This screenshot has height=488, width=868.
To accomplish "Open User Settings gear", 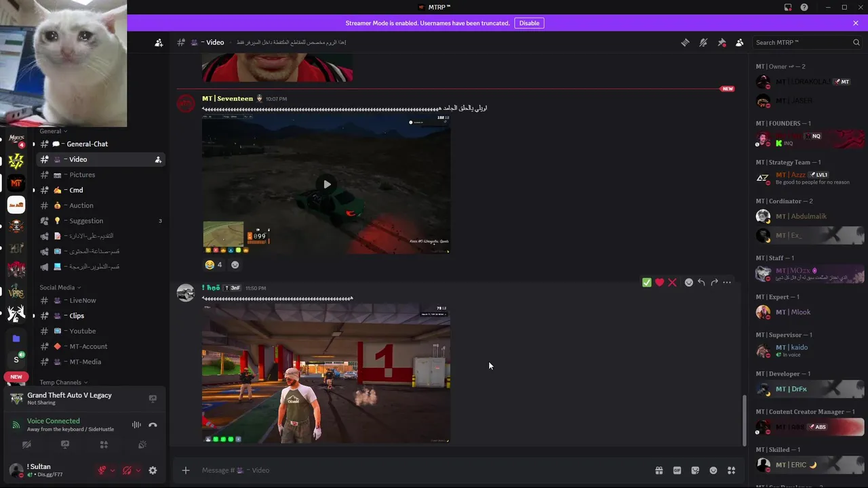I will pyautogui.click(x=153, y=470).
